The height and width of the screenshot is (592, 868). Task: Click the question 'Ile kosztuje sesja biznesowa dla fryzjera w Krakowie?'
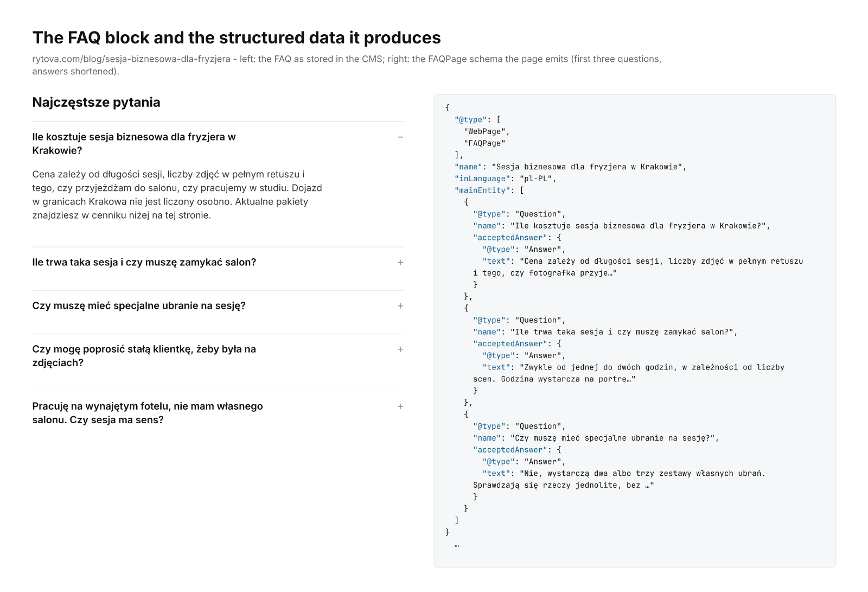(134, 144)
